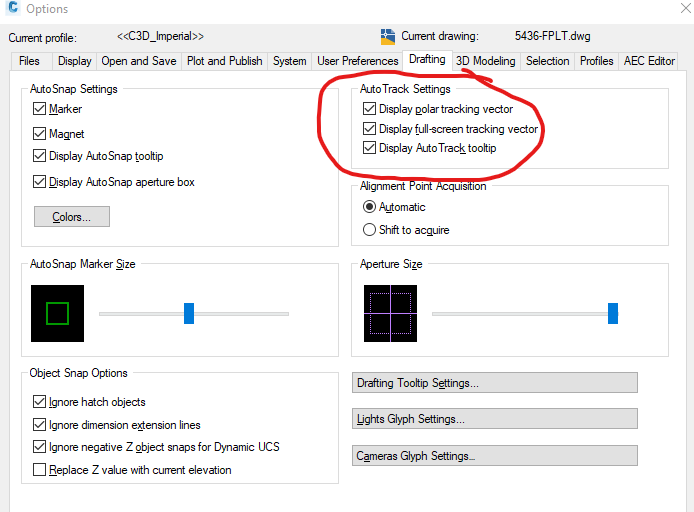Switch to the 3D Modeling tab

coord(486,61)
